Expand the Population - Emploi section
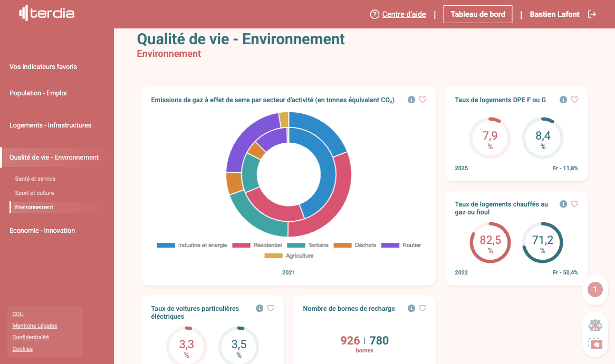Viewport: 615px width, 364px height. coord(38,93)
